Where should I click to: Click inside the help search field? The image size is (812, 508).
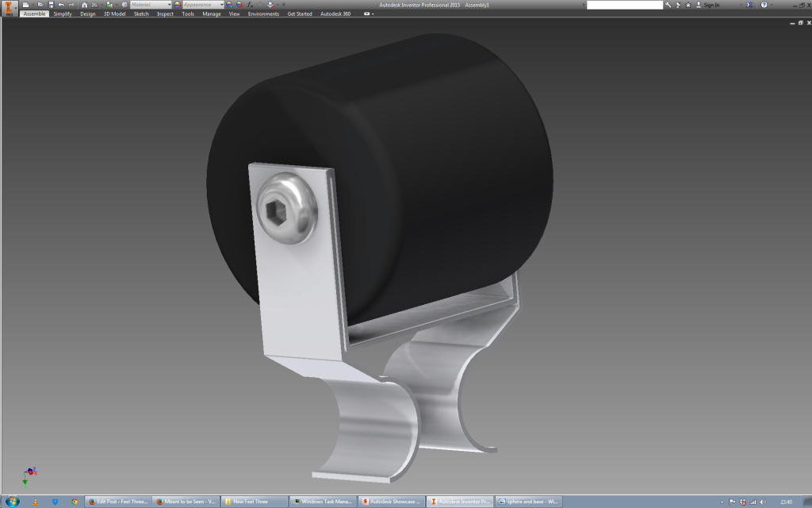(624, 5)
